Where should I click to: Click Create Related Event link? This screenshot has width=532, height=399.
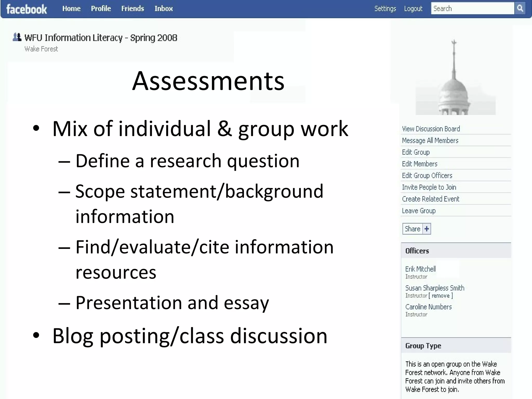[431, 199]
